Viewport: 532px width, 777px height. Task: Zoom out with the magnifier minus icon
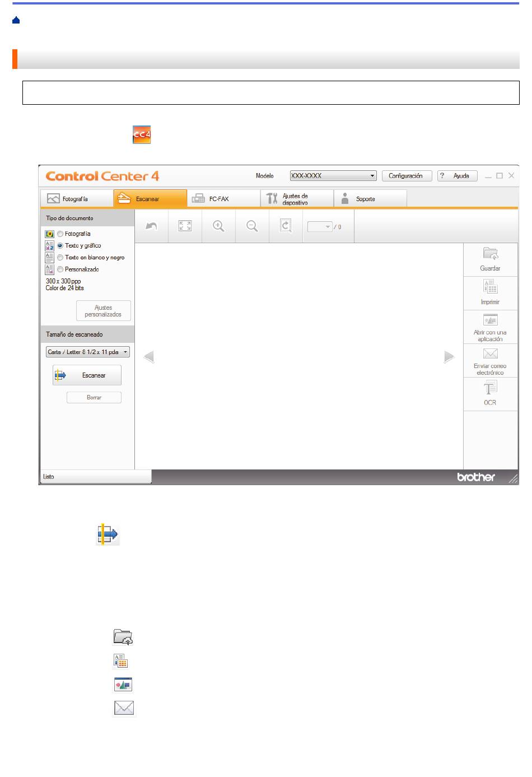pos(253,226)
